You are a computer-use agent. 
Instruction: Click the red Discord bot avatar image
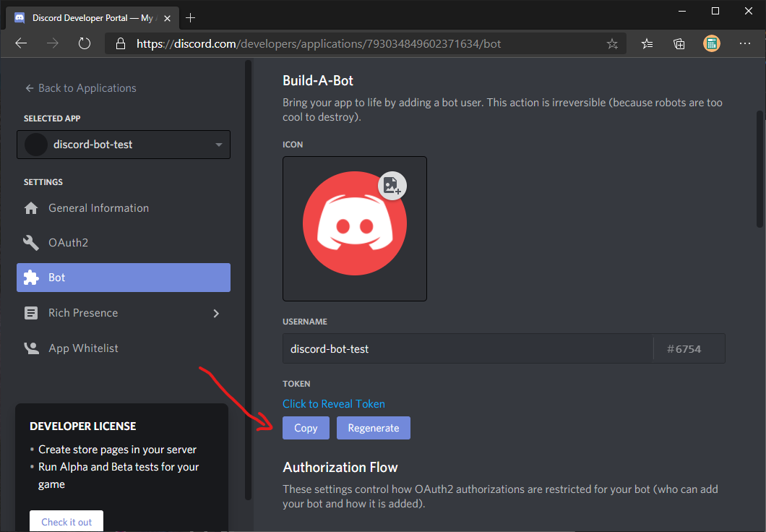[x=355, y=223]
